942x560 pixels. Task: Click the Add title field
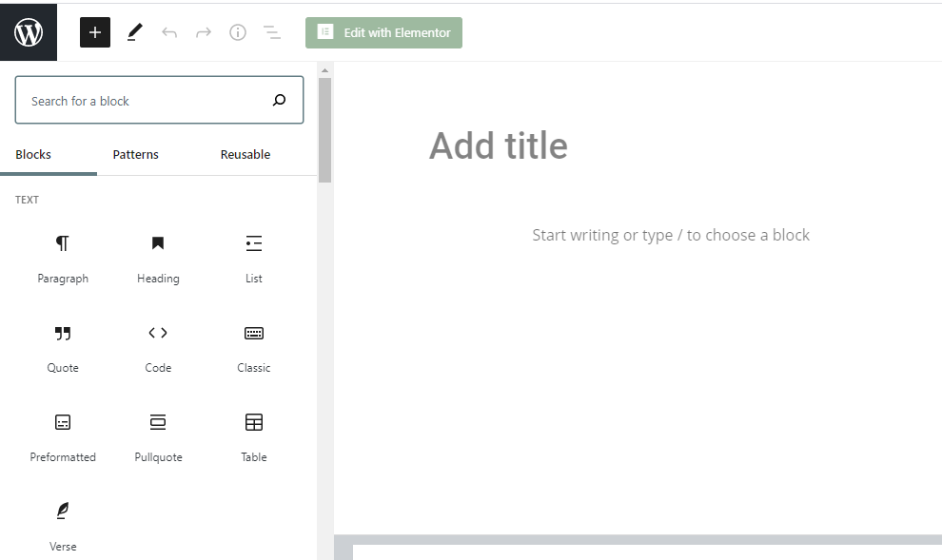(x=498, y=145)
